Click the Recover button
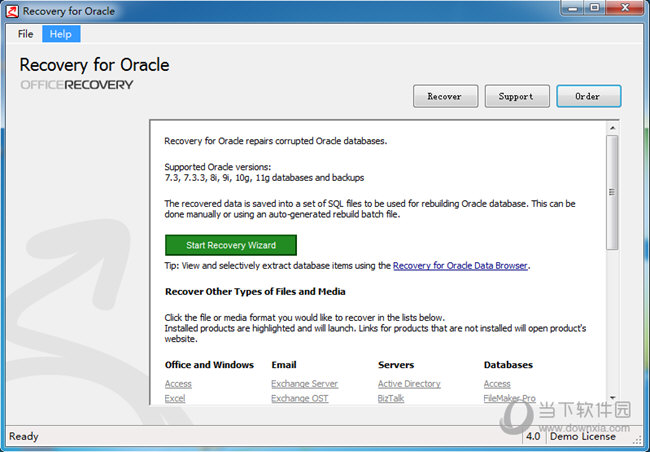This screenshot has height=452, width=650. [445, 96]
